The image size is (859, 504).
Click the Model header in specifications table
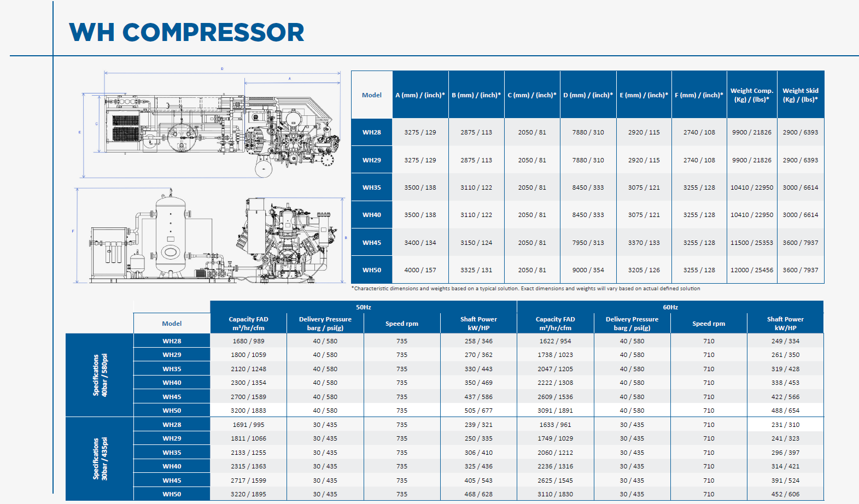point(172,324)
